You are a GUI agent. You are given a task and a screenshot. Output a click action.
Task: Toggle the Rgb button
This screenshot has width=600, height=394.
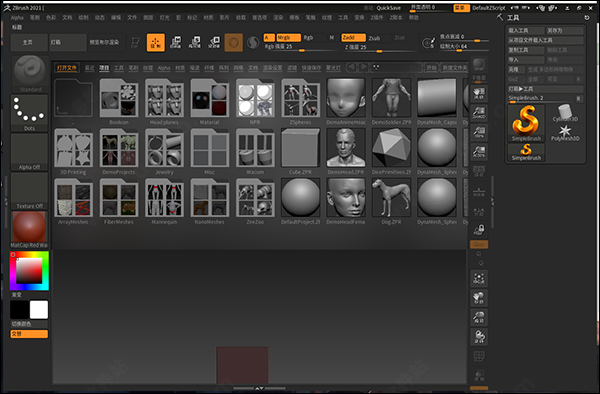tap(308, 37)
